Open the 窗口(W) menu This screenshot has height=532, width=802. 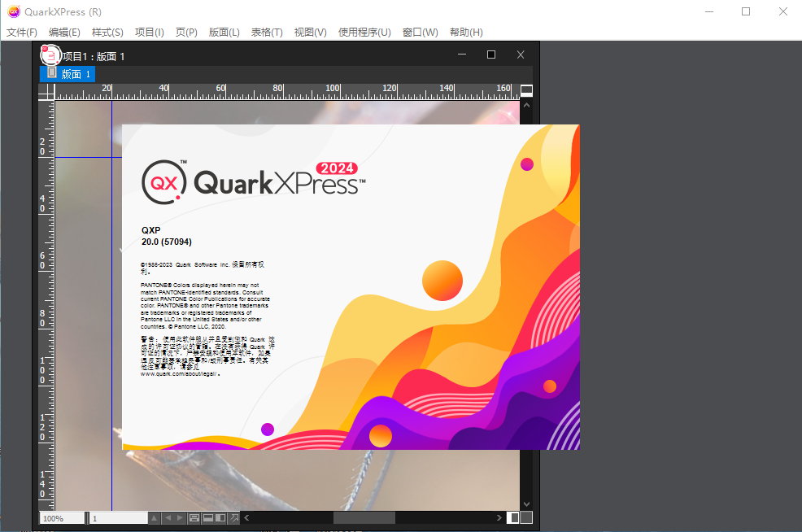click(x=421, y=33)
